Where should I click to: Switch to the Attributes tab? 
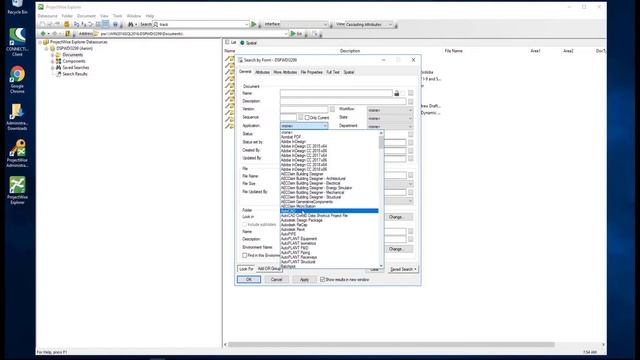click(x=262, y=72)
